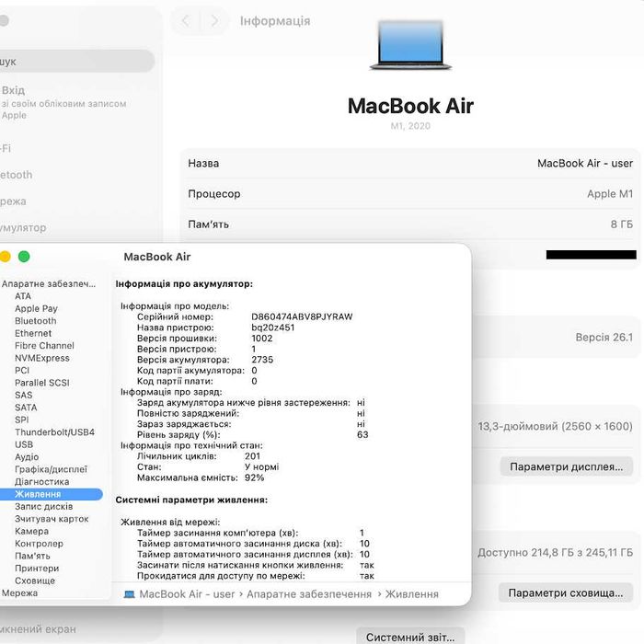Sign in via Вхід Apple account entry
This screenshot has width=644, height=644.
[65, 102]
